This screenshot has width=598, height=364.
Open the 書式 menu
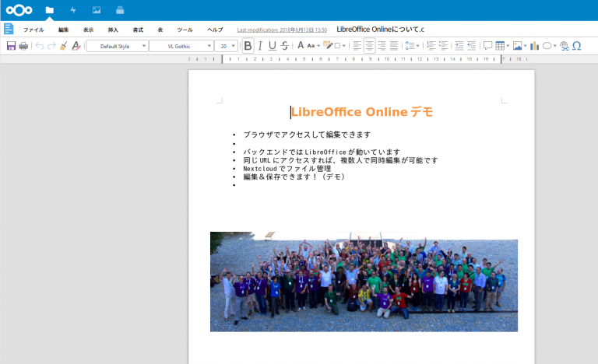click(x=138, y=30)
